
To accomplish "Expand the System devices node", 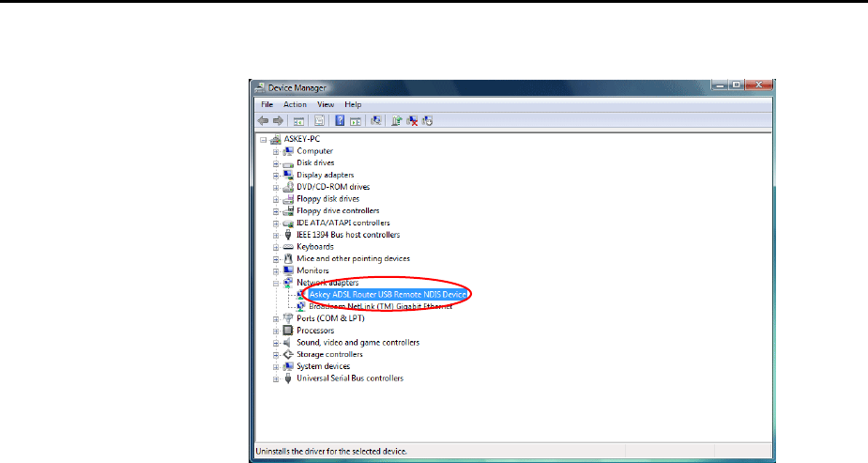I will tap(276, 366).
